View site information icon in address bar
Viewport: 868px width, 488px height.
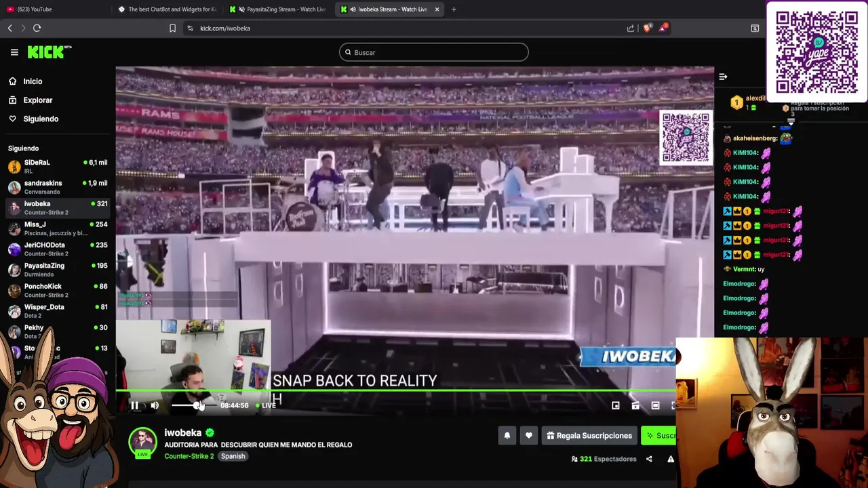pos(190,28)
